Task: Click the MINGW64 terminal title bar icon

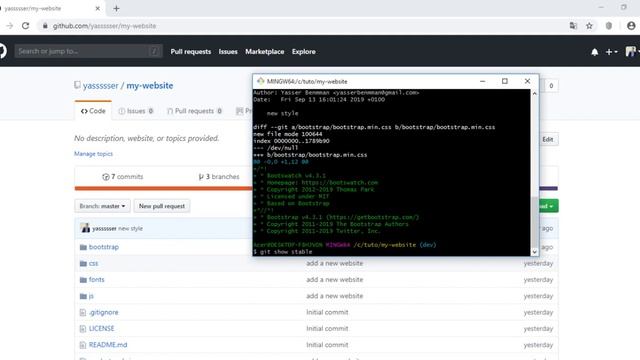Action: point(260,81)
